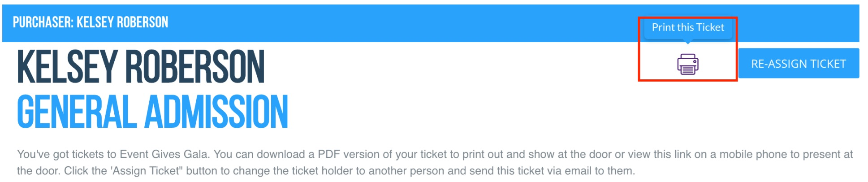This screenshot has height=182, width=868.
Task: Click the word 'ROBERSON' in the dark heading
Action: point(195,67)
